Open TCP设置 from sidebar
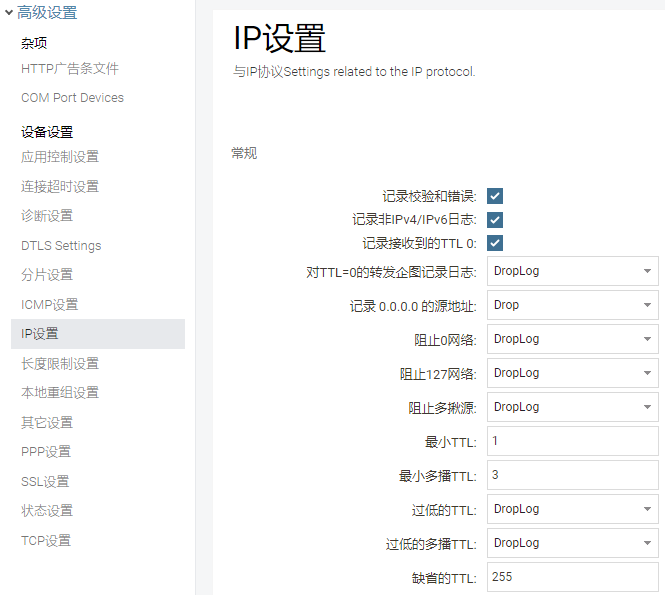 pos(46,540)
